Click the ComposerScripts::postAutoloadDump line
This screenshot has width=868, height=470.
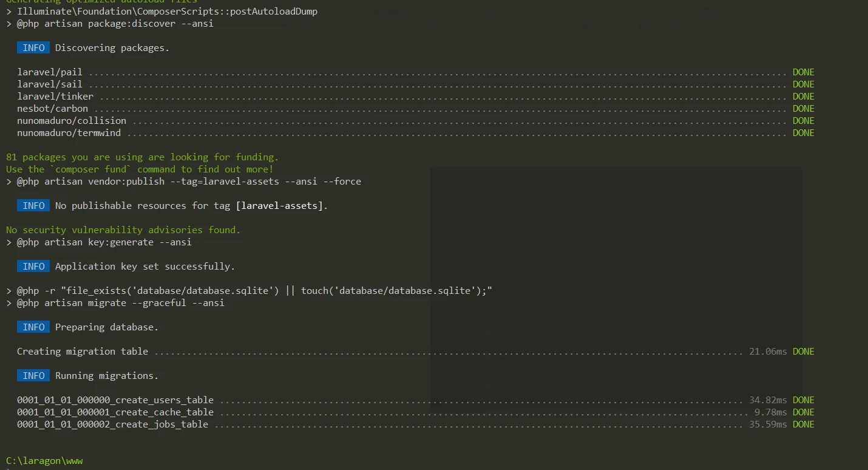(161, 12)
